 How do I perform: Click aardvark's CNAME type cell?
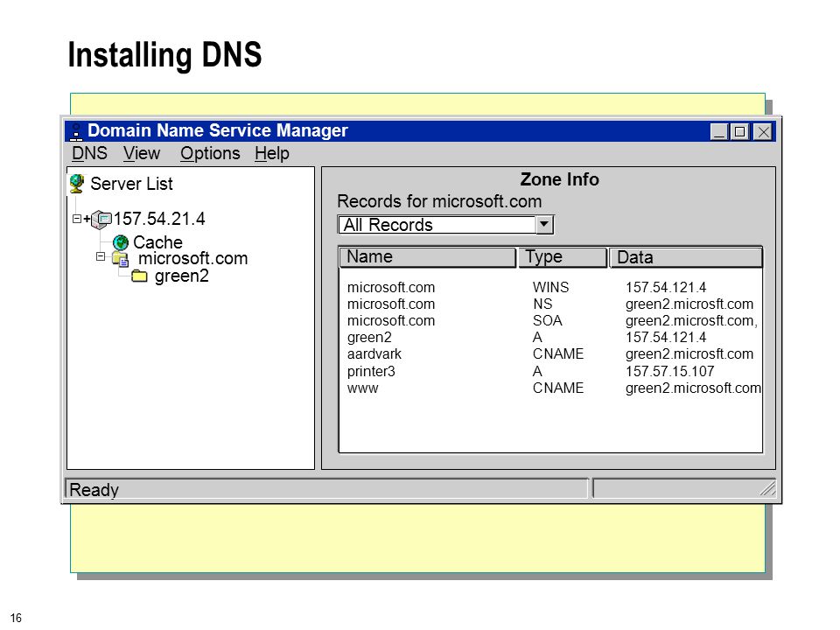click(x=557, y=354)
